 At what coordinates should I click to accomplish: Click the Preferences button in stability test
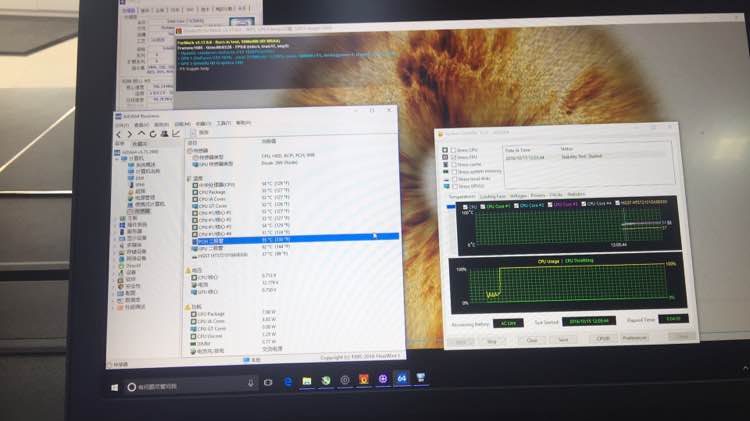[x=634, y=338]
